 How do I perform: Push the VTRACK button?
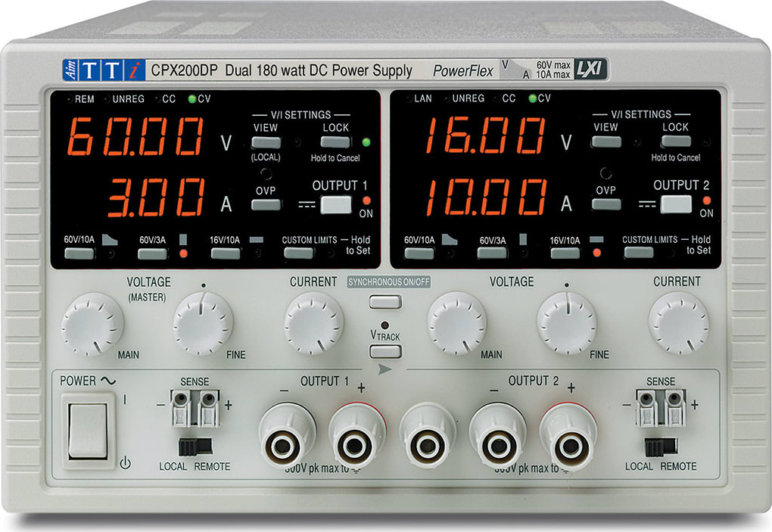point(385,351)
